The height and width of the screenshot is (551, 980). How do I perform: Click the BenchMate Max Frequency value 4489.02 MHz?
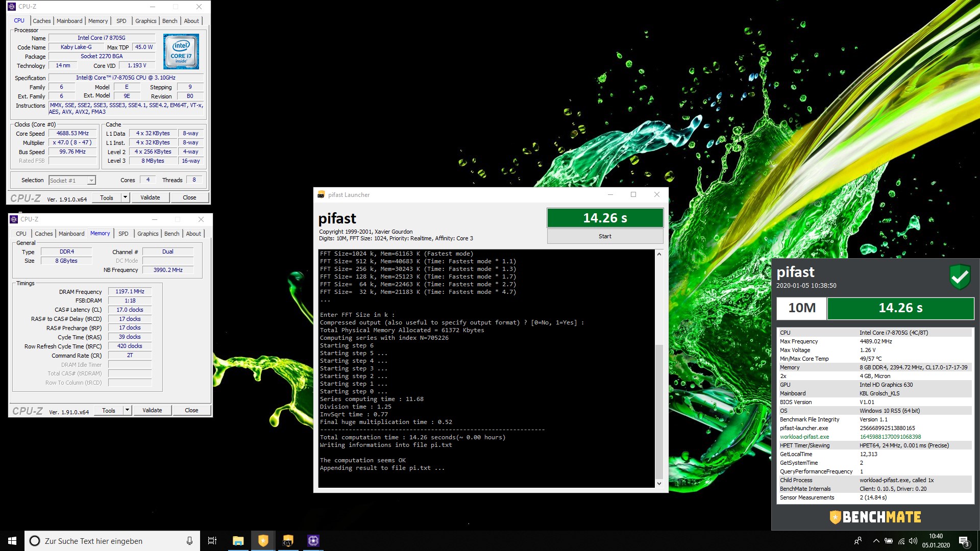[875, 341]
